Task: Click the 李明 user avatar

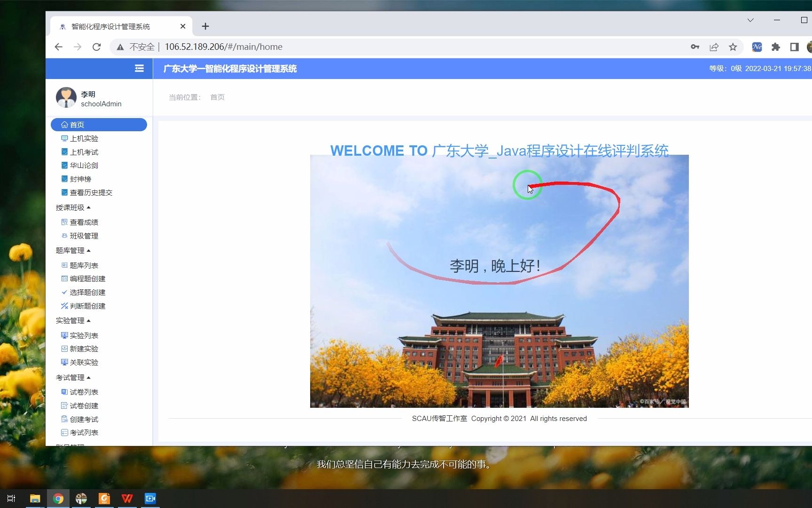Action: [x=66, y=97]
